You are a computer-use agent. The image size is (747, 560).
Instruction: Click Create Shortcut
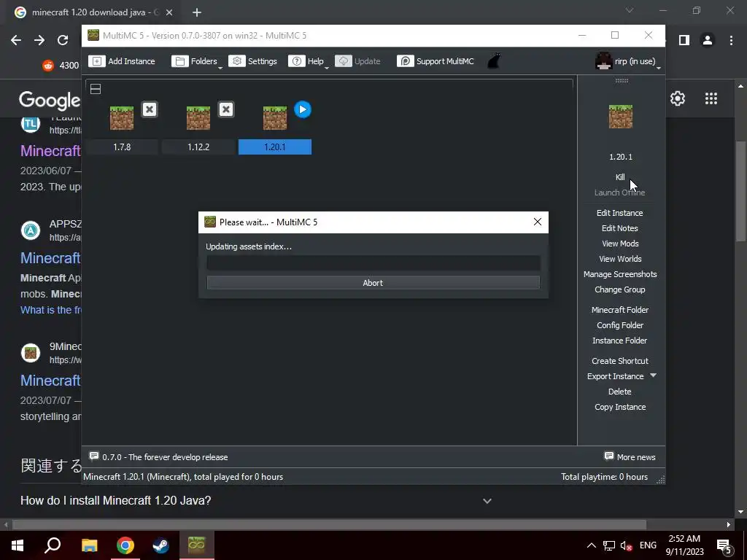620,361
